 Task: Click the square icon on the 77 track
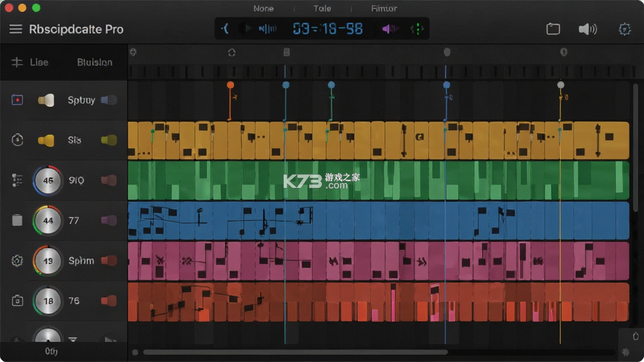[17, 221]
